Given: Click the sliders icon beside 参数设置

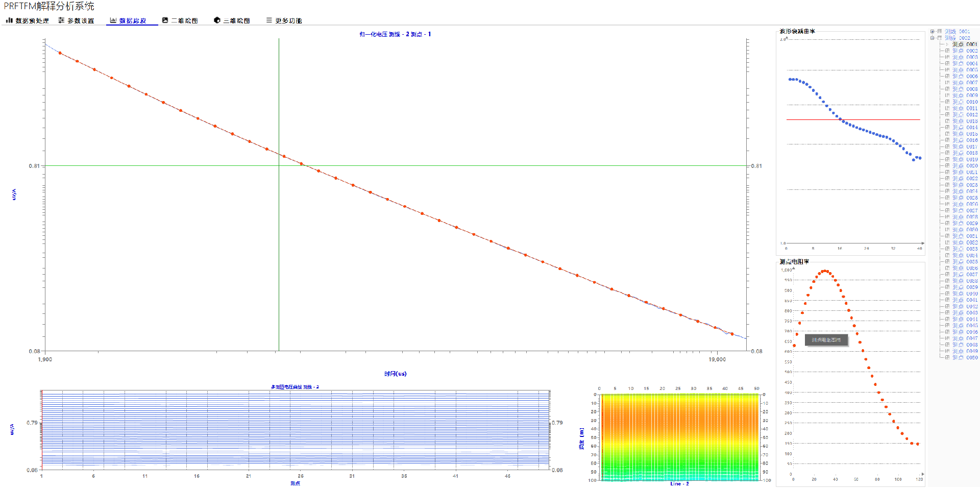Looking at the screenshot, I should (x=61, y=20).
